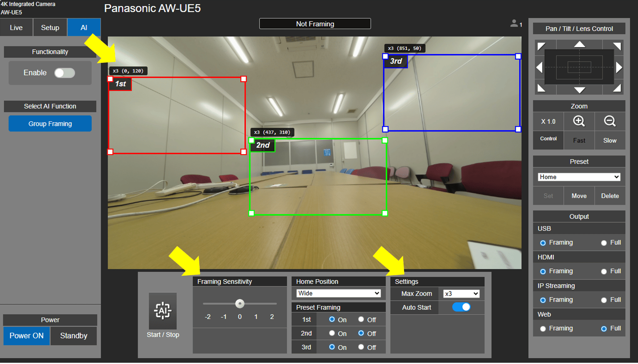Pan camera left with the left arrow

coord(540,67)
